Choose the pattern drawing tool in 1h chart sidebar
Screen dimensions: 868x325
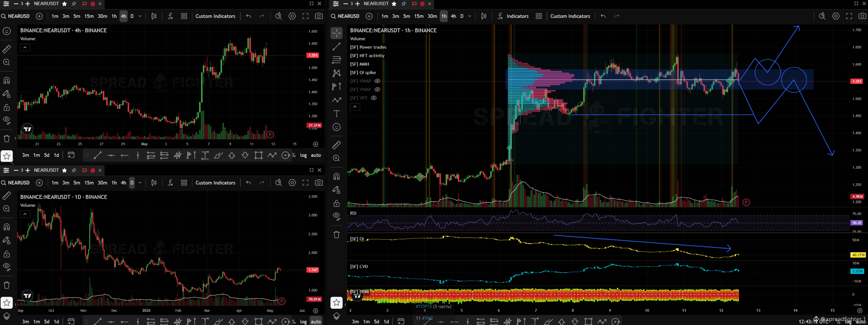click(336, 73)
